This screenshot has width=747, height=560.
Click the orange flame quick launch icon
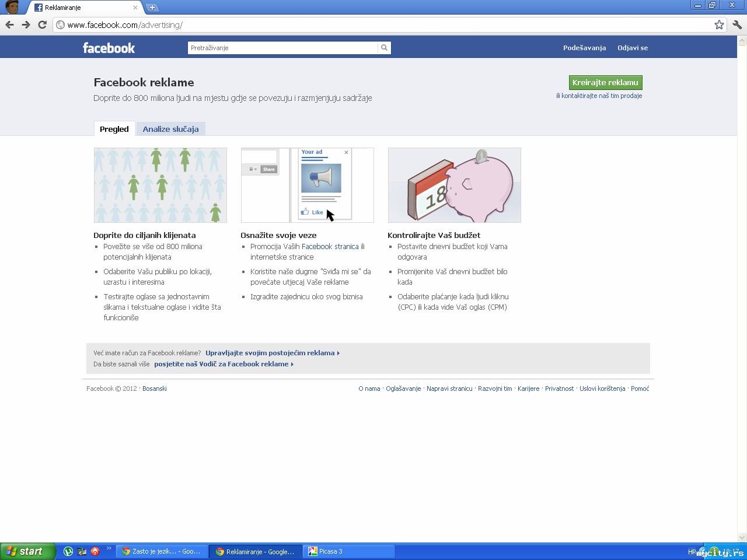95,551
